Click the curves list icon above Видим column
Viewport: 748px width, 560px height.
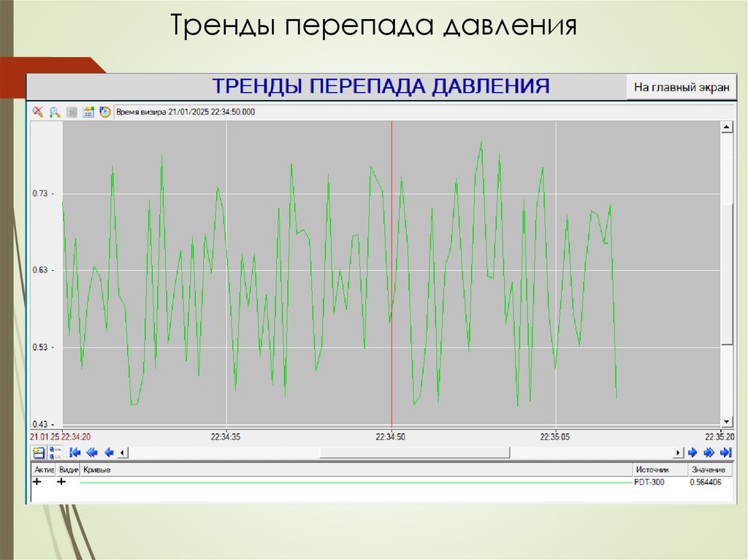(x=56, y=452)
